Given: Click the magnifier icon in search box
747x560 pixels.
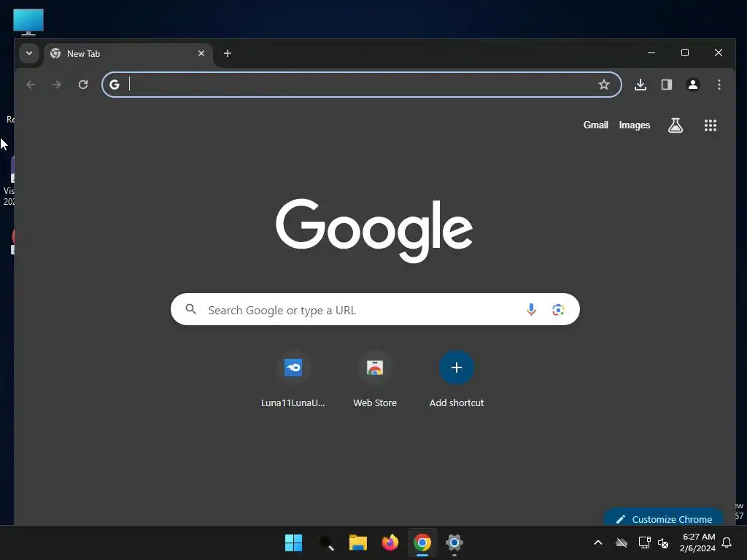Looking at the screenshot, I should (x=190, y=309).
